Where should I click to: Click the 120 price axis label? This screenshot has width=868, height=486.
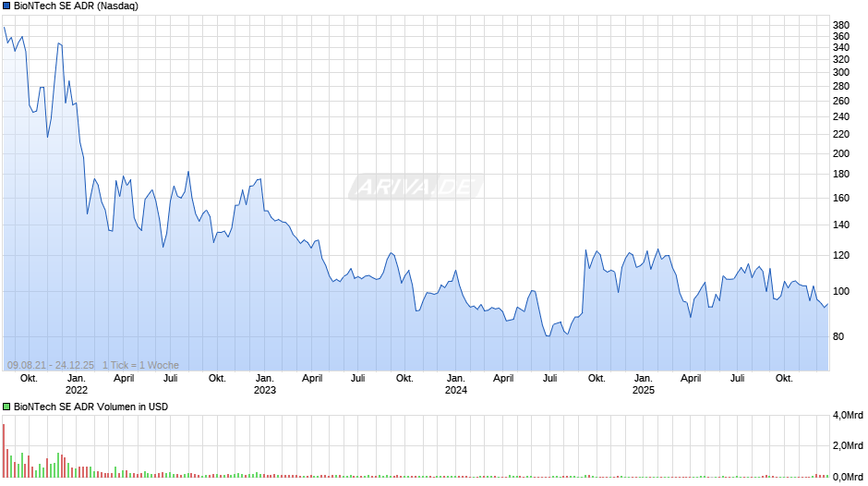(841, 255)
